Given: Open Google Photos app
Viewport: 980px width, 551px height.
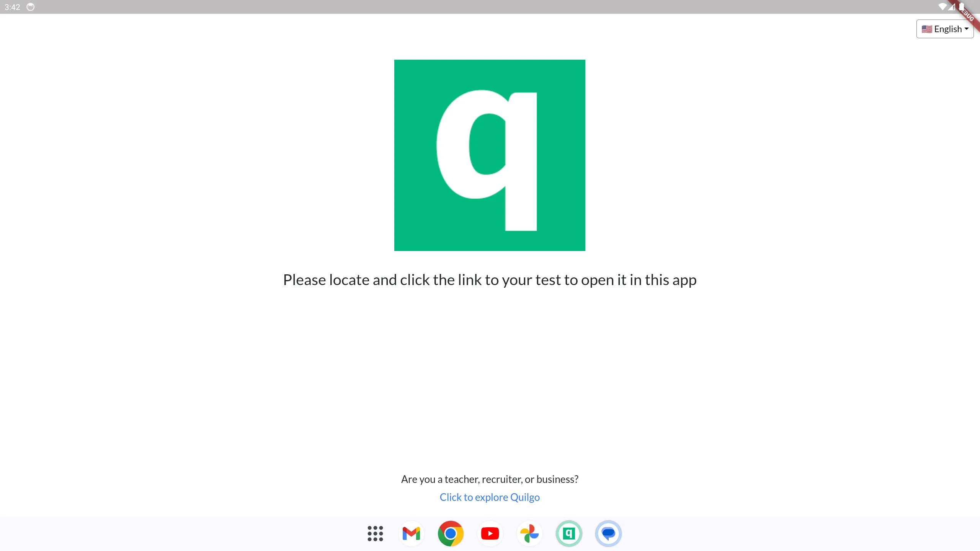Looking at the screenshot, I should click(529, 533).
